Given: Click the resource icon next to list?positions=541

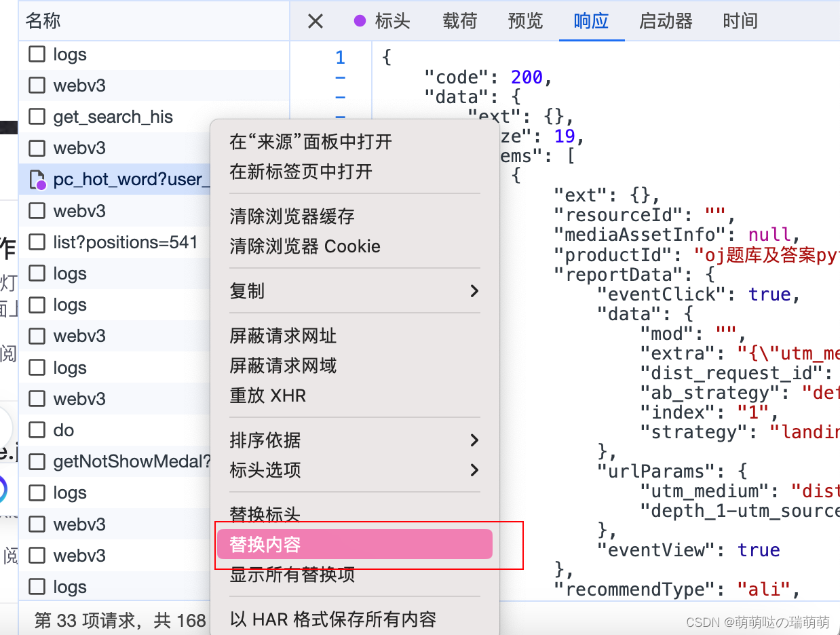Looking at the screenshot, I should pos(37,242).
